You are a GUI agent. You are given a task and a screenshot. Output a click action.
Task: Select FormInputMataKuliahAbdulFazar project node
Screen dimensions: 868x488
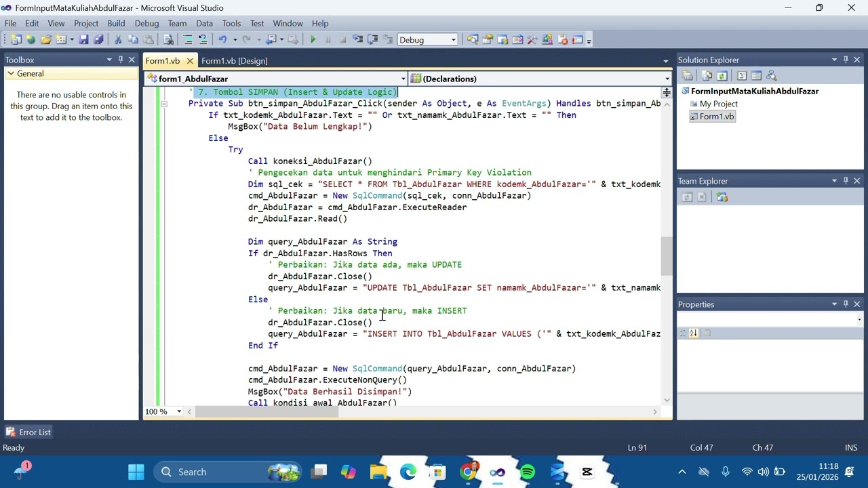755,91
